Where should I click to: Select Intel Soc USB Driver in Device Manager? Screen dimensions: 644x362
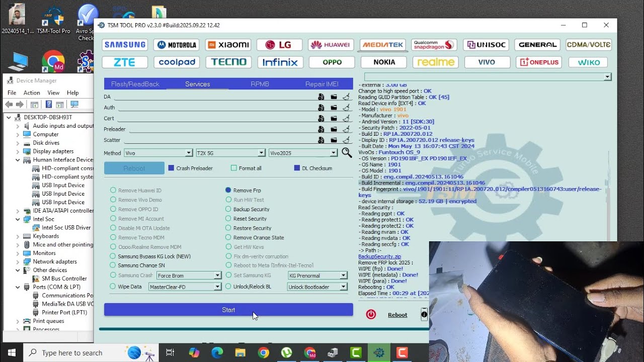tap(66, 227)
